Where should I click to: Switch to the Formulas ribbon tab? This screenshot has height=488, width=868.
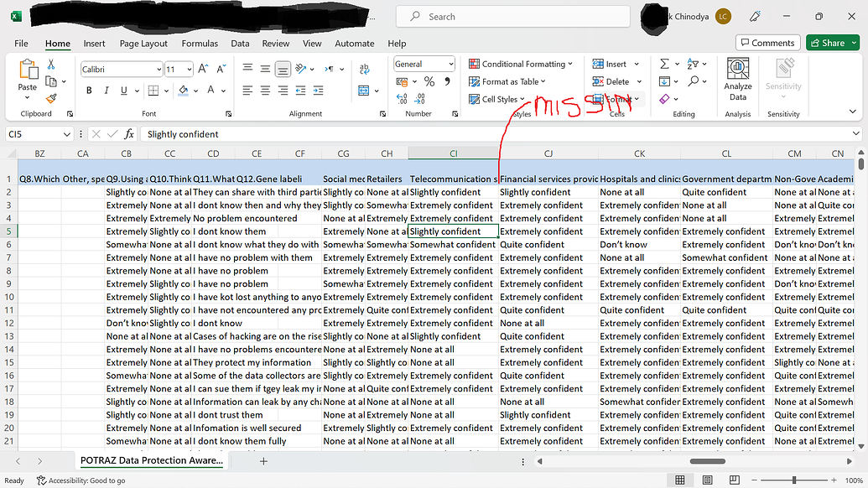(200, 44)
